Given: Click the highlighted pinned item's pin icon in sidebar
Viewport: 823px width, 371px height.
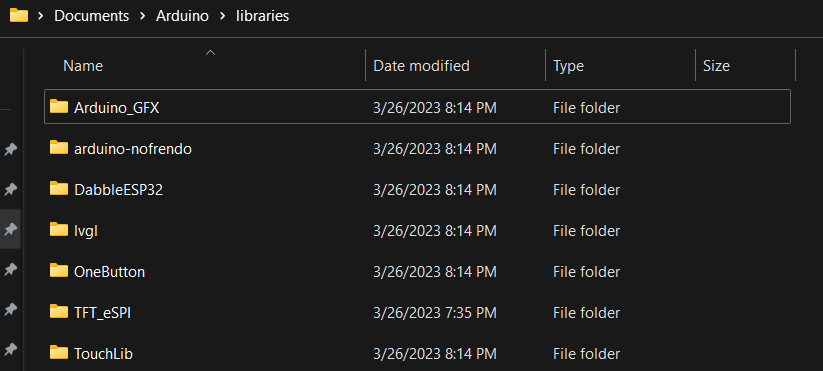Looking at the screenshot, I should click(9, 229).
